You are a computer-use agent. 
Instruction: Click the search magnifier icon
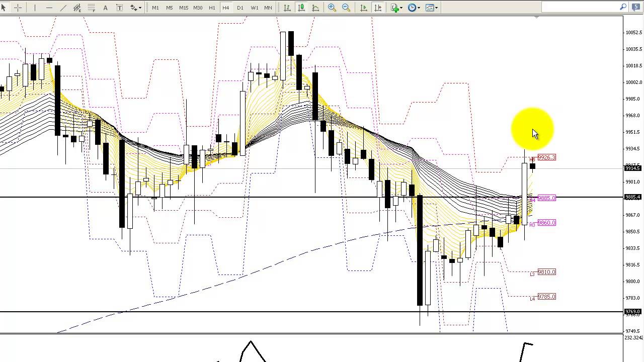pyautogui.click(x=623, y=7)
